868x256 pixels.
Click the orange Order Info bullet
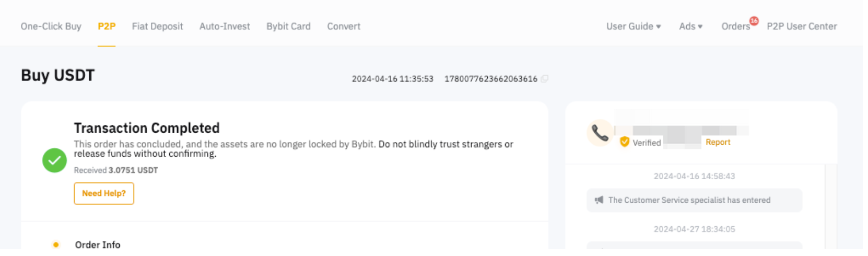pyautogui.click(x=56, y=245)
